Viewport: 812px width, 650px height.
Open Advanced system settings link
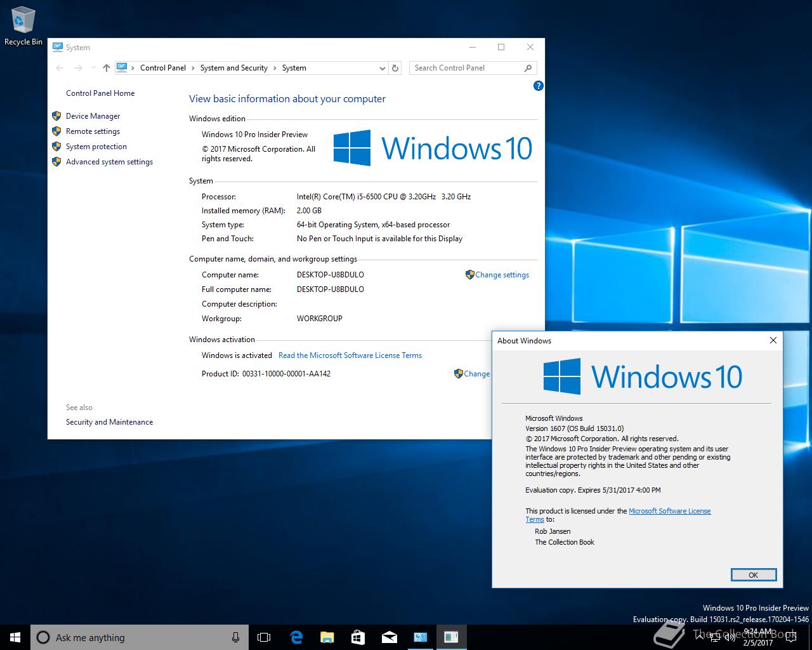click(x=109, y=162)
